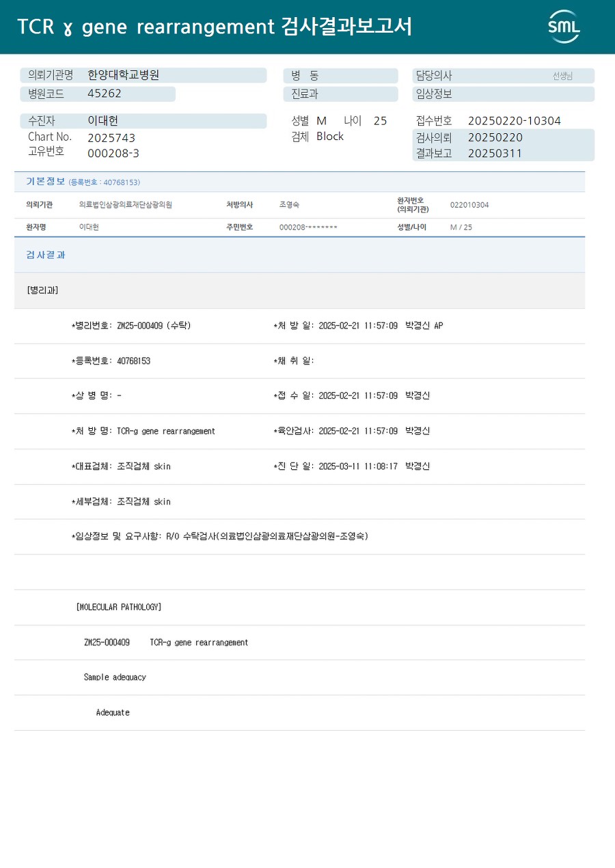615x868 pixels.
Task: Click the '*상 병 명: -' line
Action: pos(96,395)
